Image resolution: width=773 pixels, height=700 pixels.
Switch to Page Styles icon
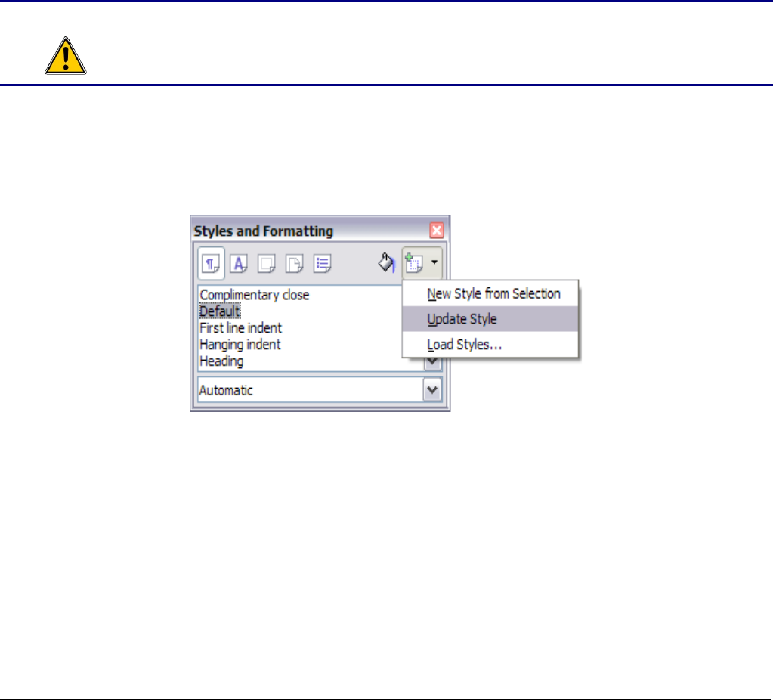(x=294, y=263)
